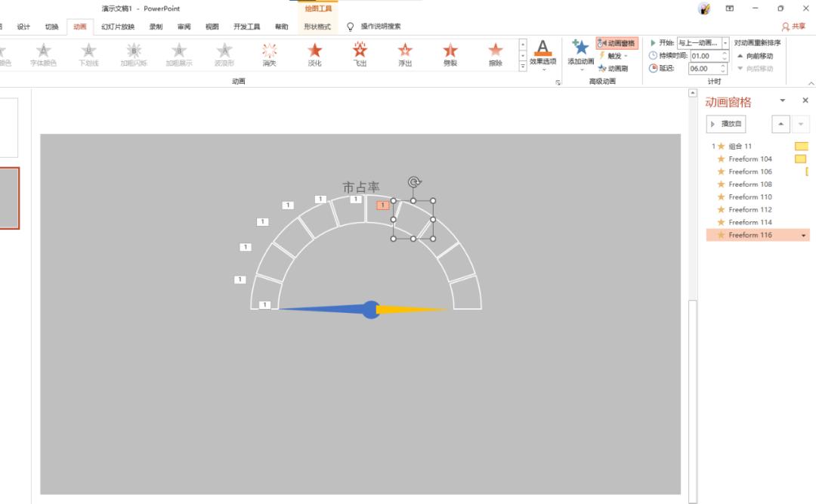Open the 开始 start timing dropdown
Screen dimensions: 816x504
[x=725, y=43]
